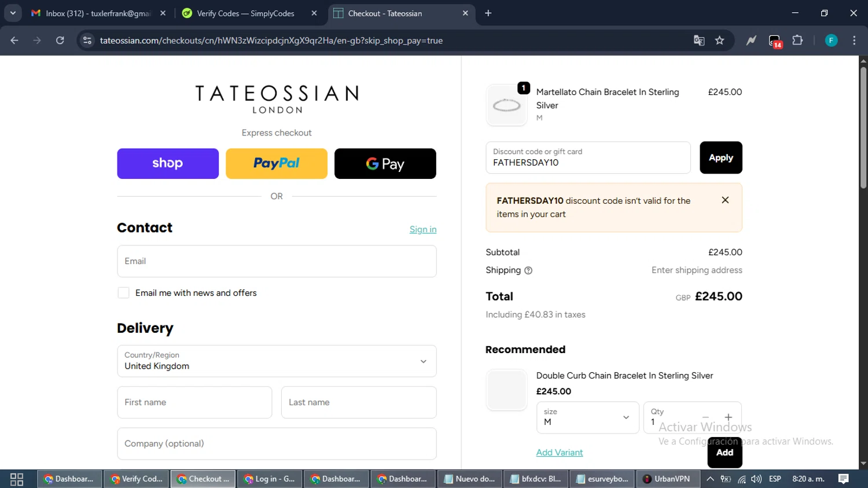Click the Martellato bracelet product thumbnail

coord(506,105)
